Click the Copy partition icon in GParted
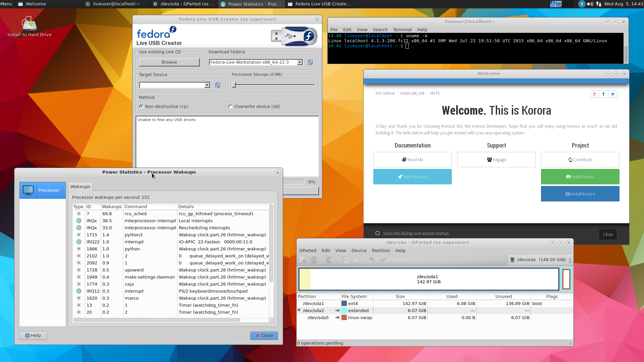Image resolution: width=644 pixels, height=362 pixels. pos(344,260)
